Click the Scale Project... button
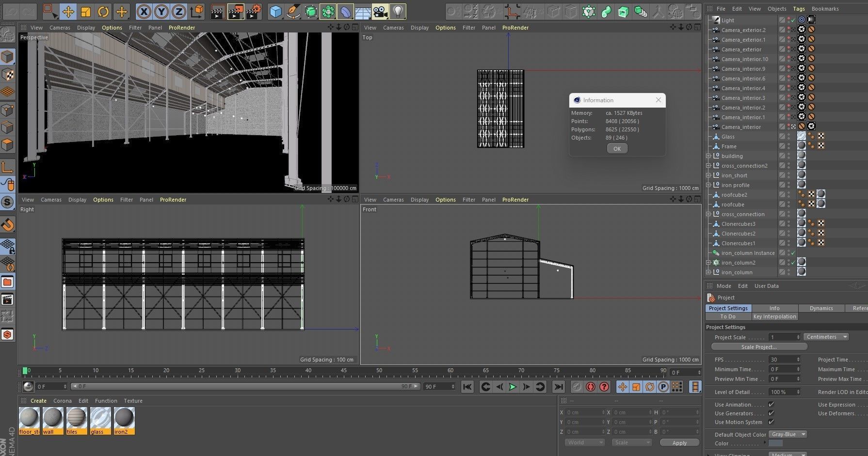Image resolution: width=868 pixels, height=456 pixels. click(x=759, y=347)
